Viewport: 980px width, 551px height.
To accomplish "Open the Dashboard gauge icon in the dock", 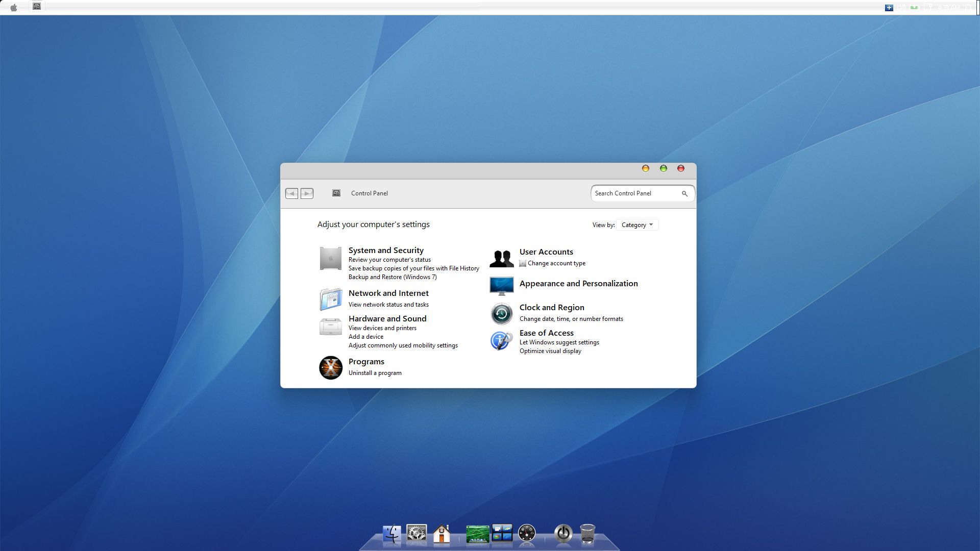I will (x=527, y=534).
